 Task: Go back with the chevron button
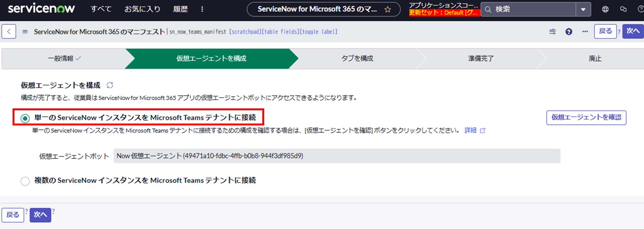click(x=9, y=32)
